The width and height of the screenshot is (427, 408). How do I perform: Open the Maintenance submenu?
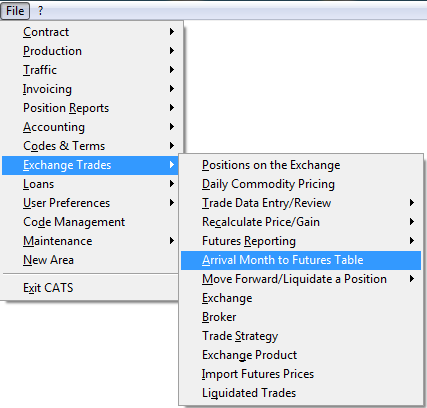coord(90,241)
